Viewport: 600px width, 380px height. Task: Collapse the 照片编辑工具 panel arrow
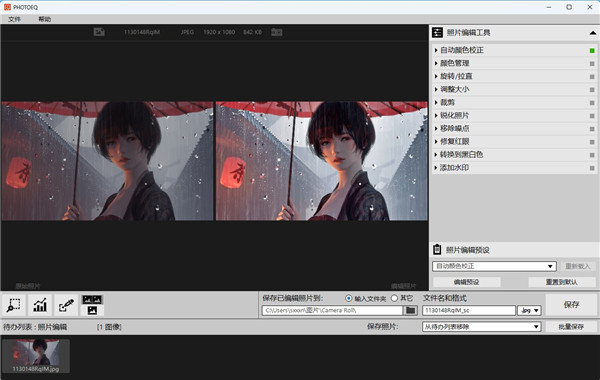coord(593,33)
